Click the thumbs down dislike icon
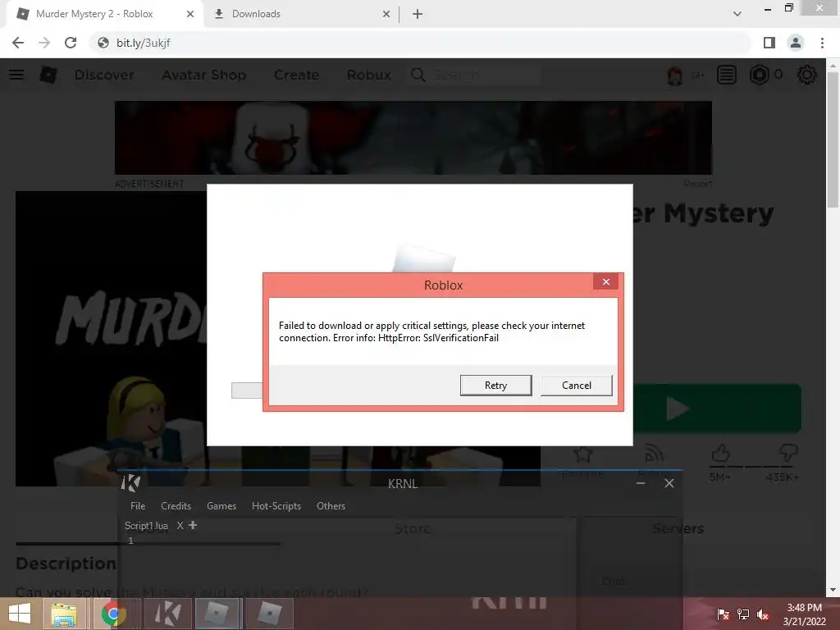 [788, 453]
